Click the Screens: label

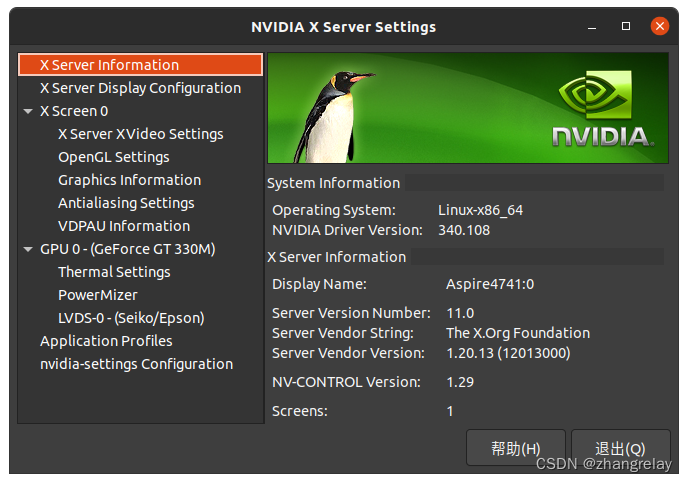[300, 411]
